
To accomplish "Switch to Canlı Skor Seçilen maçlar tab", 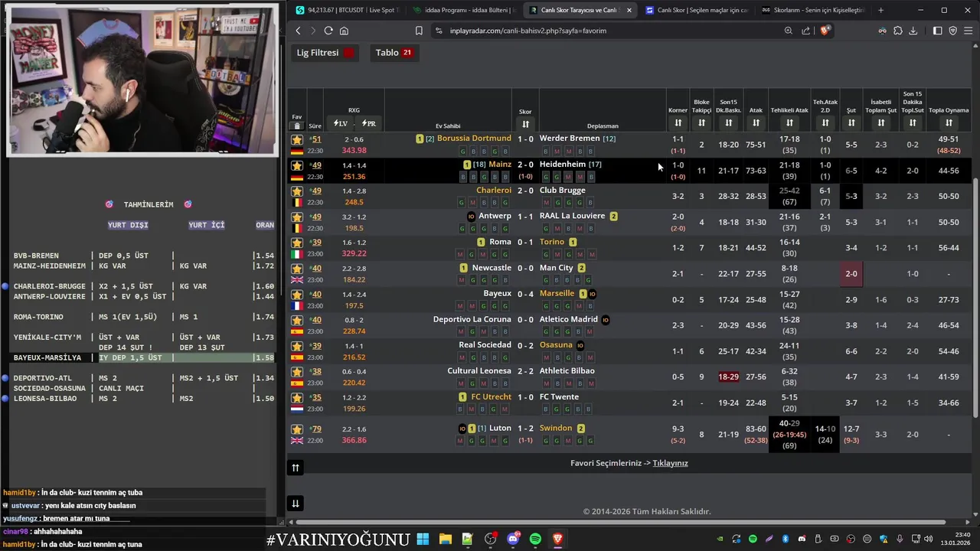I will [696, 10].
